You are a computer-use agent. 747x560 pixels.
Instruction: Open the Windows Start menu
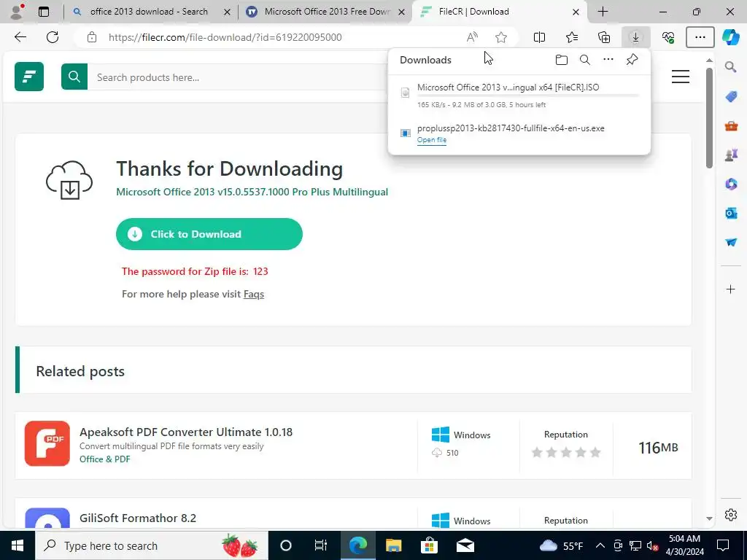point(18,545)
